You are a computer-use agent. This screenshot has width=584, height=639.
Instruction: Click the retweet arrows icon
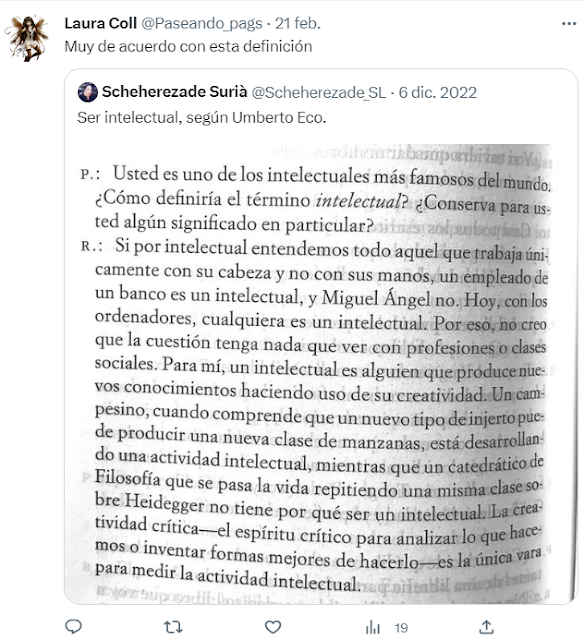(x=173, y=627)
